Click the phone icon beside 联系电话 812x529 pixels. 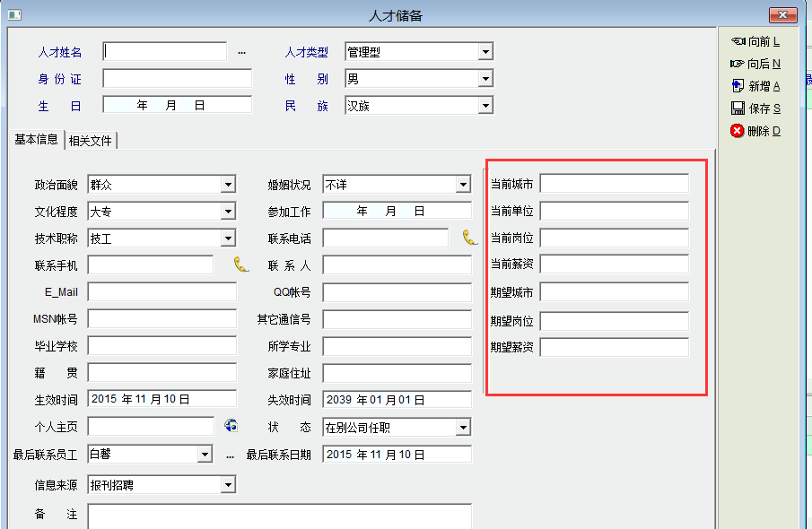click(470, 238)
